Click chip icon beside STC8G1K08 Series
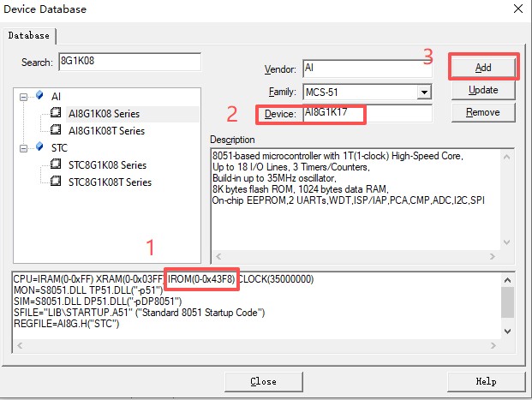 tap(56, 164)
